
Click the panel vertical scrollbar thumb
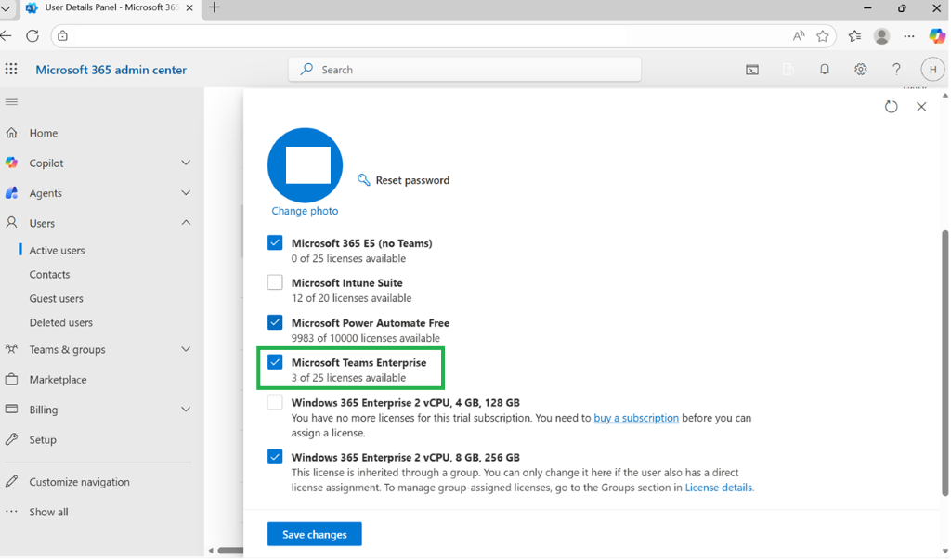coord(944,363)
